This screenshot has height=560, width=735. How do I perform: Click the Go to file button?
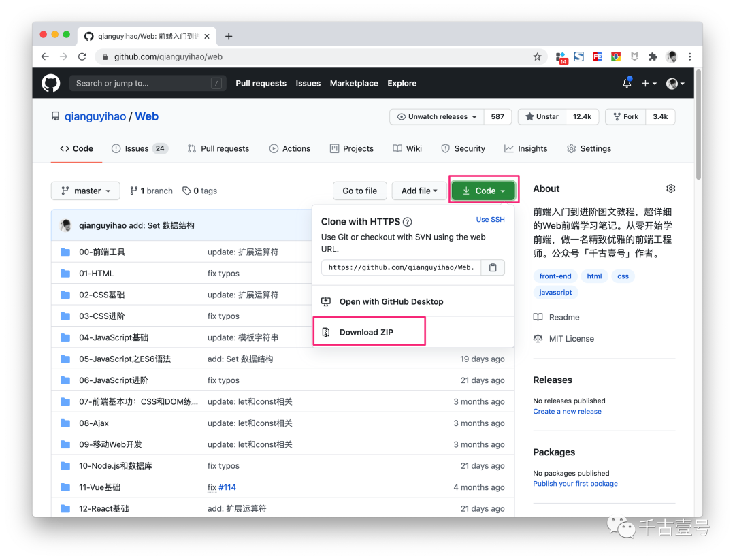point(359,191)
